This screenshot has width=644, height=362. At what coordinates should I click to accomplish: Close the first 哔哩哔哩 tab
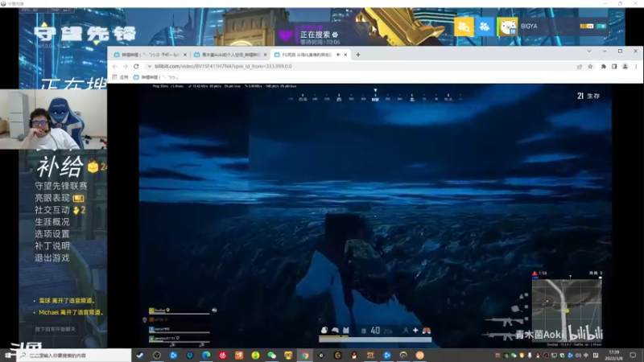[x=185, y=55]
